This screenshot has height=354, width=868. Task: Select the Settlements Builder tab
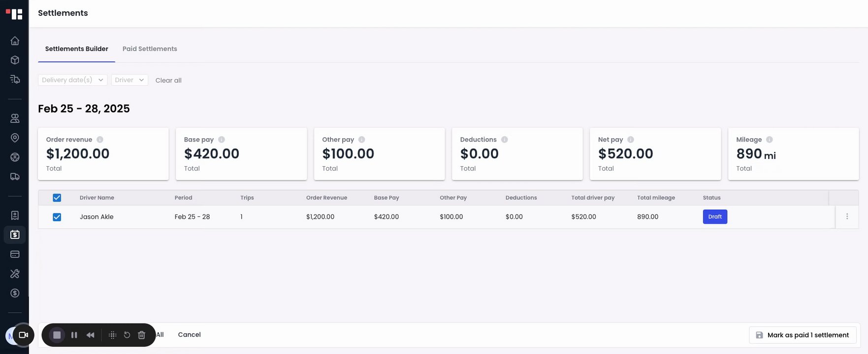[76, 49]
